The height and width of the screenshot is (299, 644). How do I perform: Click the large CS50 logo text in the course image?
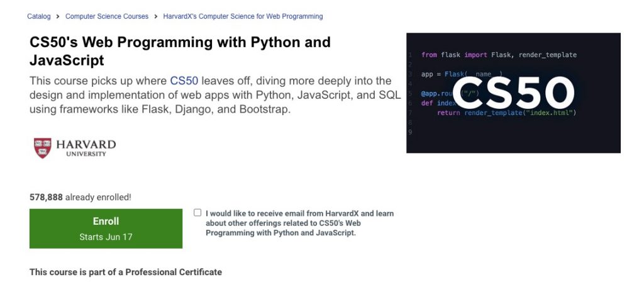(x=513, y=93)
